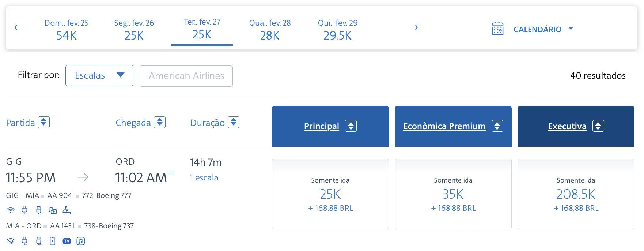This screenshot has width=644, height=251.
Task: Click the lie-flat seat icon on AA 904
Action: click(x=67, y=210)
